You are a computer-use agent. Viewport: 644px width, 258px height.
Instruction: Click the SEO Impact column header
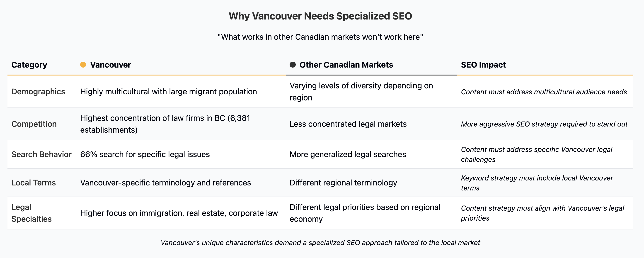[x=483, y=65]
